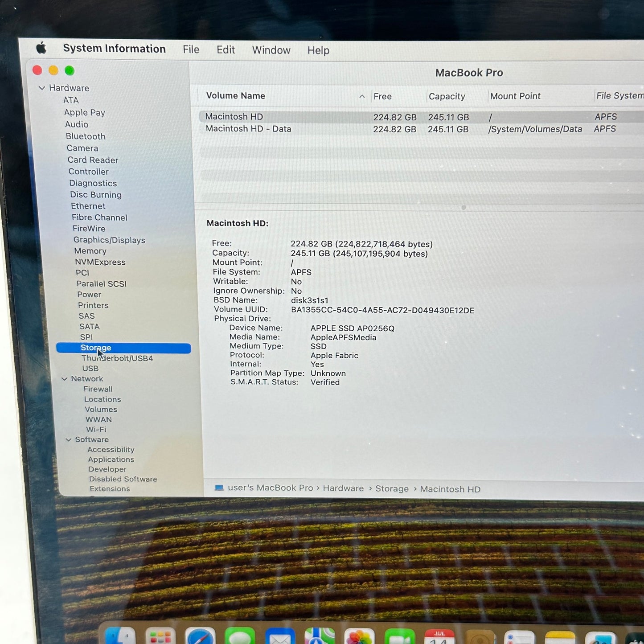Open the Help menu
This screenshot has height=644, width=644.
(318, 50)
